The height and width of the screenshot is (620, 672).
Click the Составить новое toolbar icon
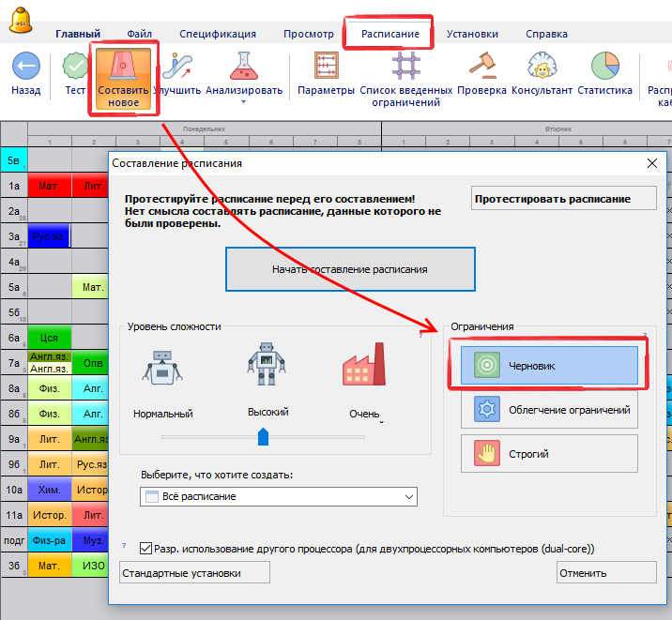tap(123, 67)
